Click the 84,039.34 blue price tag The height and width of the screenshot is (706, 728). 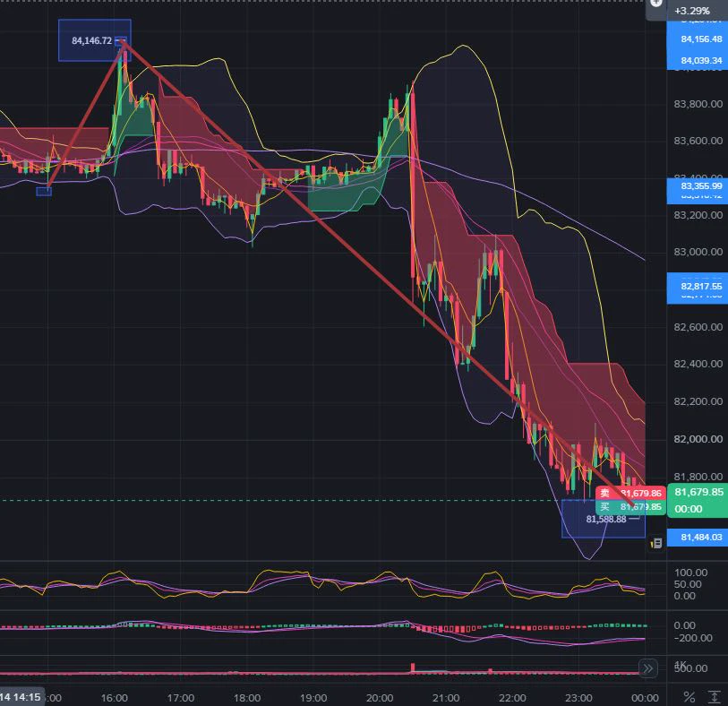pyautogui.click(x=701, y=60)
